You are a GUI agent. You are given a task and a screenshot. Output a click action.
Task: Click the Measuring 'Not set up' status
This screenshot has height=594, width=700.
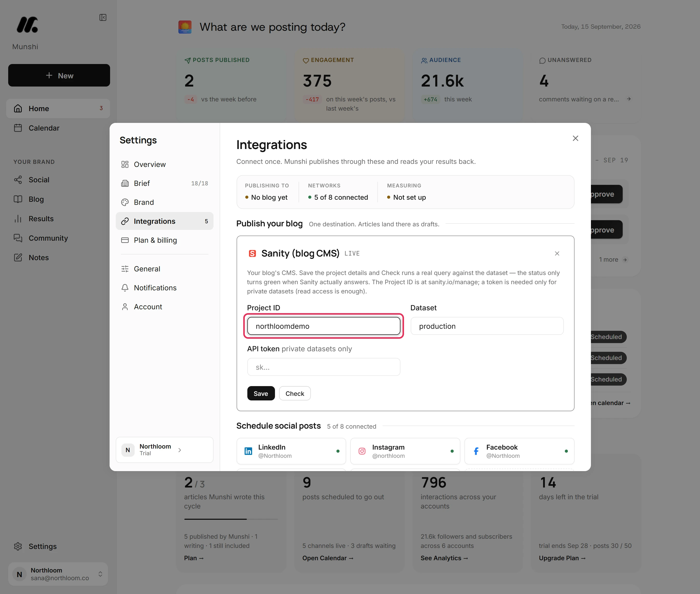(x=406, y=197)
